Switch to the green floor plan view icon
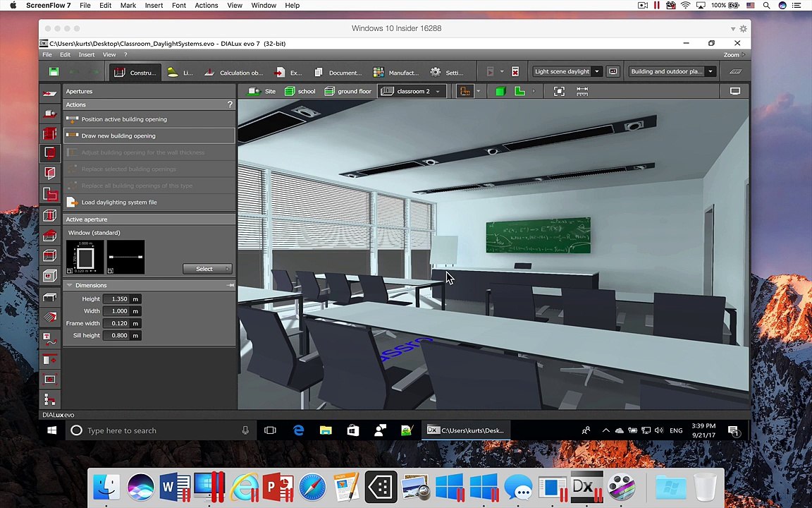812x508 pixels. (519, 91)
